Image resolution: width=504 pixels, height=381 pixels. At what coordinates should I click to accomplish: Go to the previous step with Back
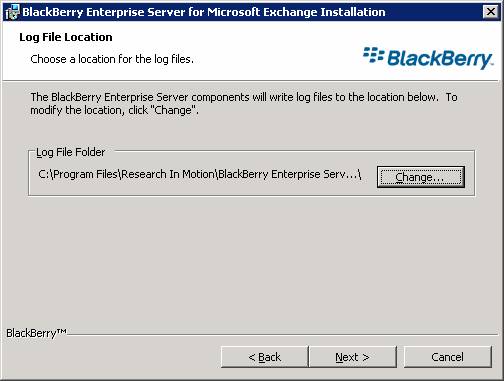(x=265, y=357)
